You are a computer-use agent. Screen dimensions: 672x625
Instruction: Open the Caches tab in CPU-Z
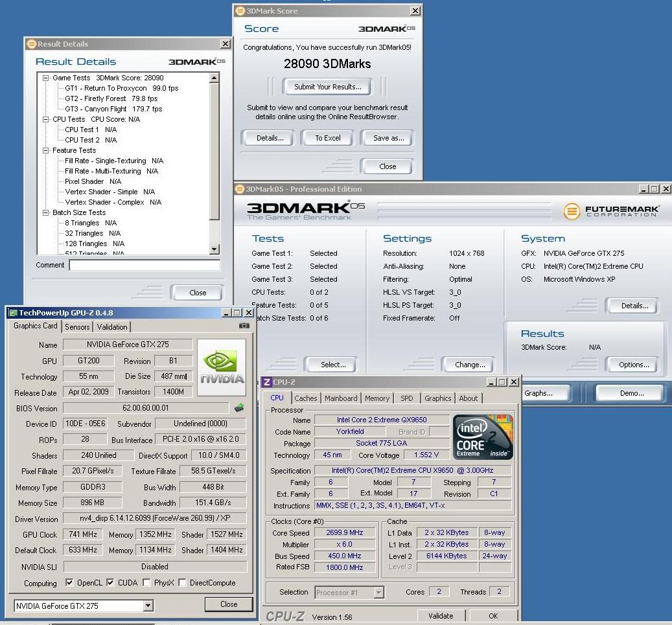coord(306,398)
